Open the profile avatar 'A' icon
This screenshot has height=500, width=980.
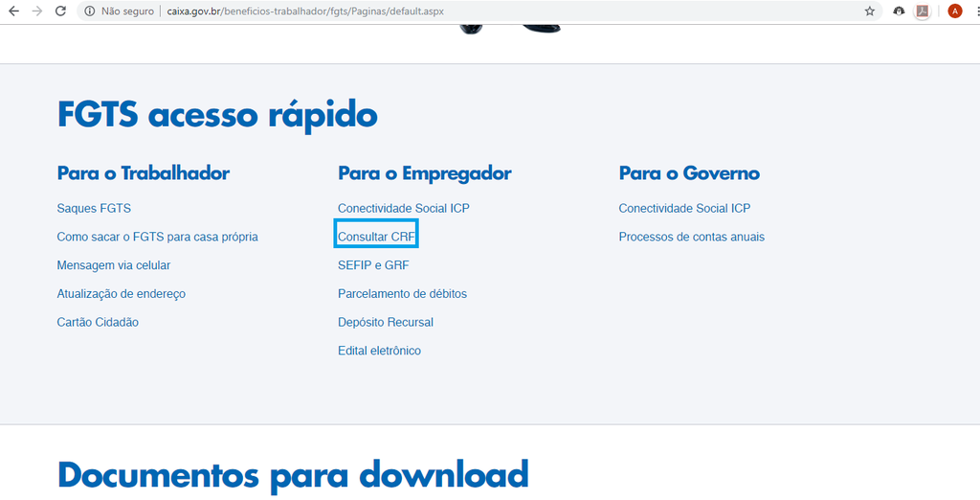[954, 11]
